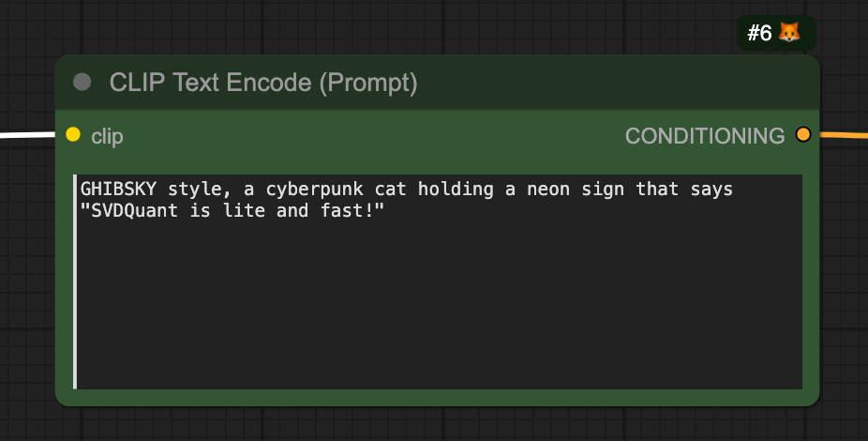
Task: Click the orange CONDITIONING output socket
Action: 803,134
